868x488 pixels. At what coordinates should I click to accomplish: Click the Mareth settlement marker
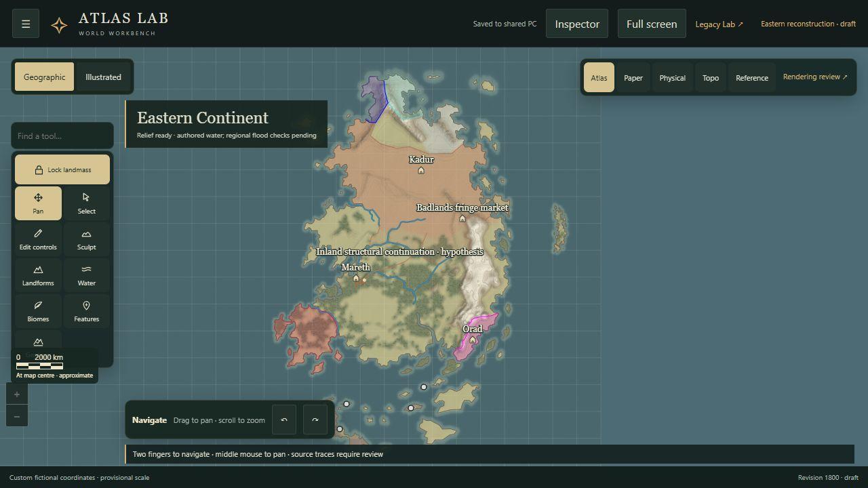[x=356, y=278]
